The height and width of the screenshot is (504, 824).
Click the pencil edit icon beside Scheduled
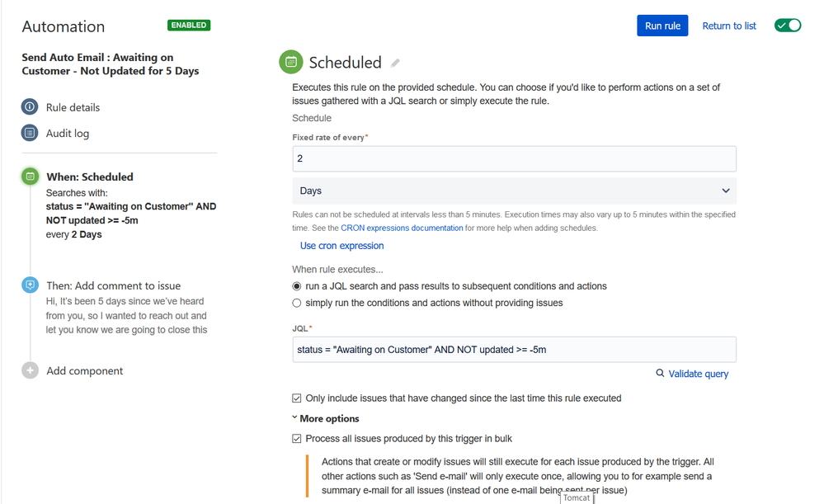[395, 63]
